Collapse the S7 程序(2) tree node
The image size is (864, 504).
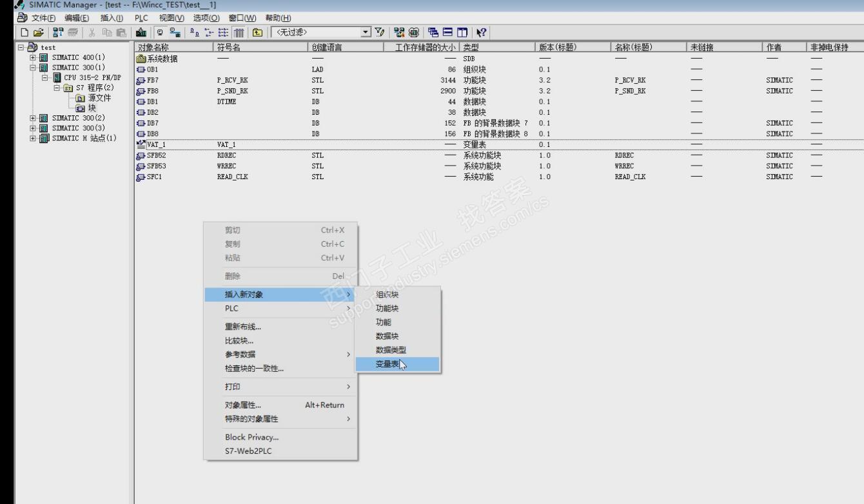tap(56, 88)
